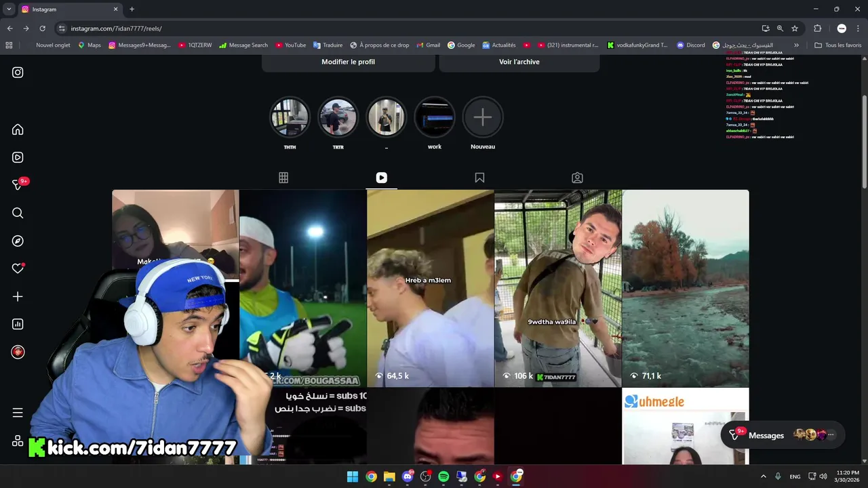Open the Meta apps grid icon
The image size is (868, 488).
pos(18,441)
